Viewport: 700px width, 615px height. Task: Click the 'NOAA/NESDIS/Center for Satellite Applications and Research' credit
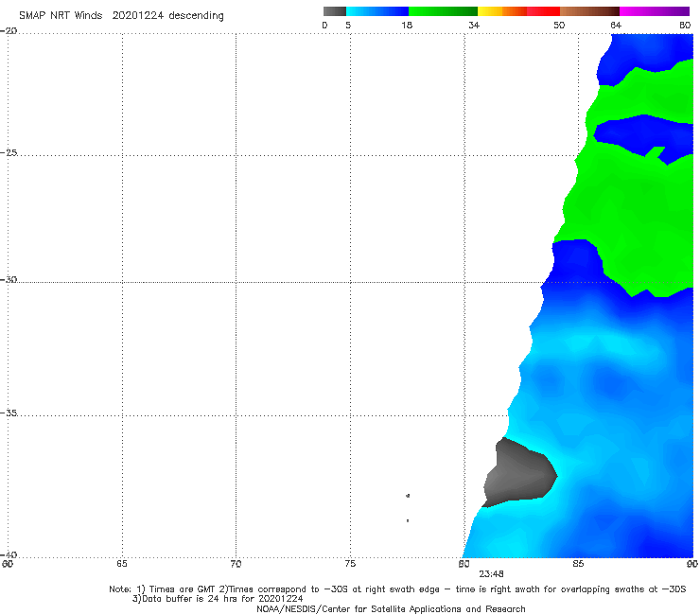pyautogui.click(x=391, y=608)
